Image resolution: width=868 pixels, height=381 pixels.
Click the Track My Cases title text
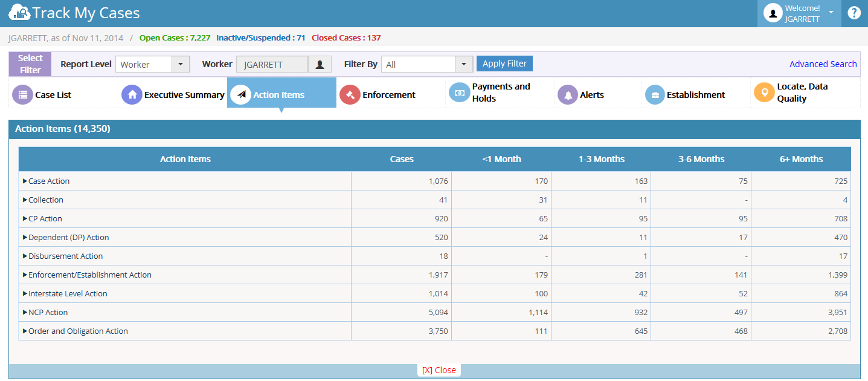pos(86,13)
